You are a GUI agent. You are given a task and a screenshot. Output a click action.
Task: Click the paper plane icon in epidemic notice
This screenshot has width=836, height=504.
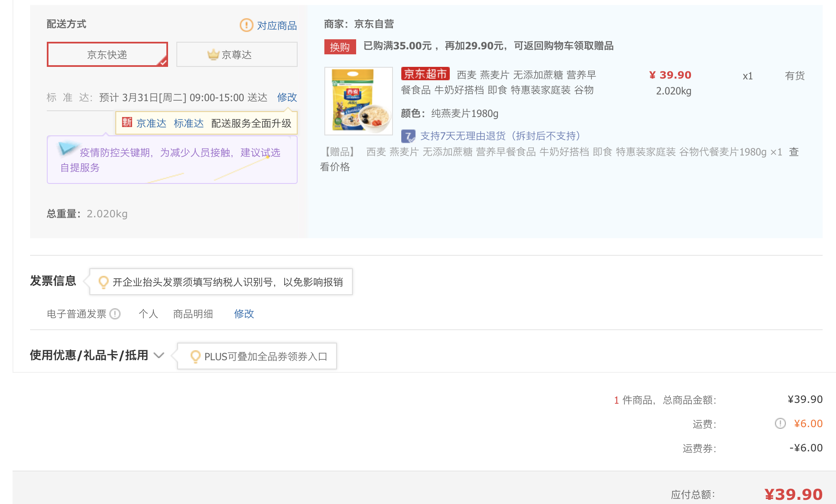pyautogui.click(x=67, y=148)
